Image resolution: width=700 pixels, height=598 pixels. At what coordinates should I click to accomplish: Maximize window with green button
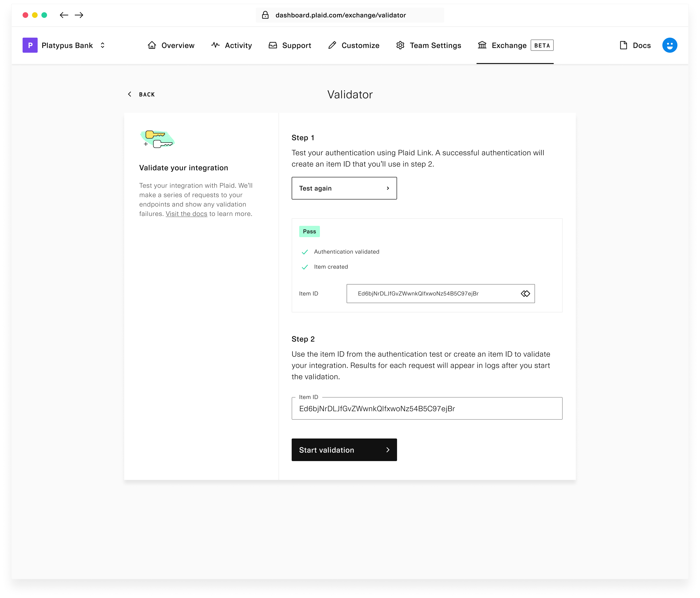click(x=44, y=15)
